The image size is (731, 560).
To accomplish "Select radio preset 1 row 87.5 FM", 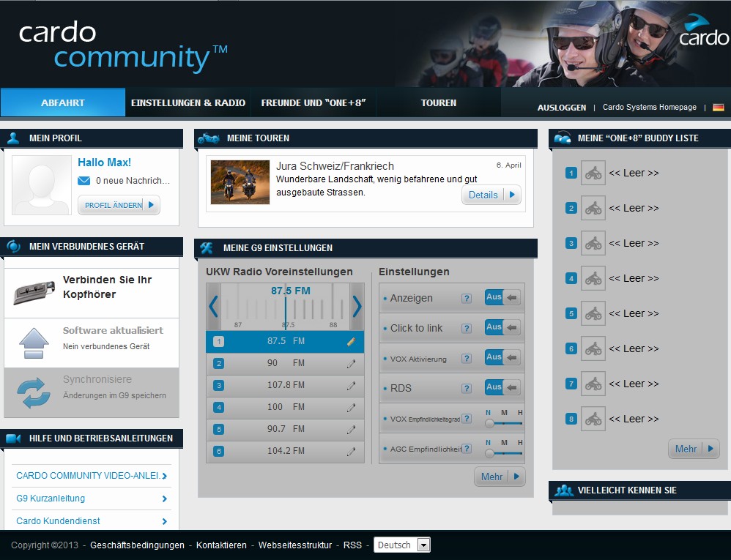I will [285, 342].
